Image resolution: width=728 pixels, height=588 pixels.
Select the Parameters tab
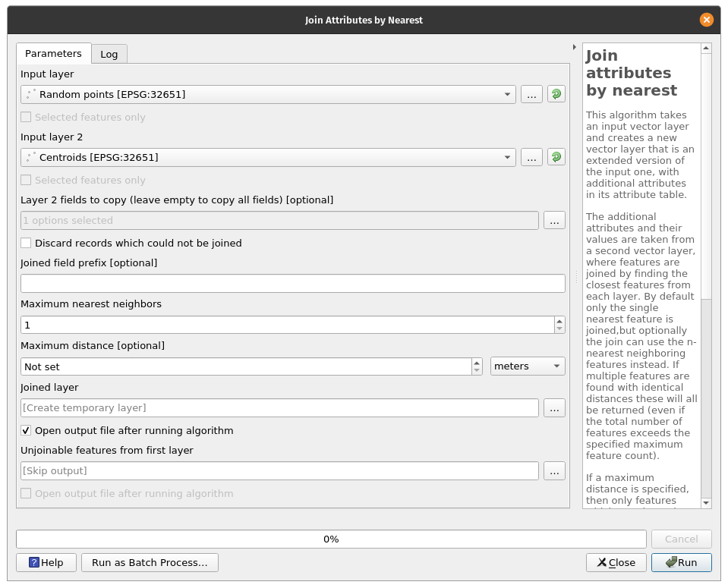coord(53,54)
